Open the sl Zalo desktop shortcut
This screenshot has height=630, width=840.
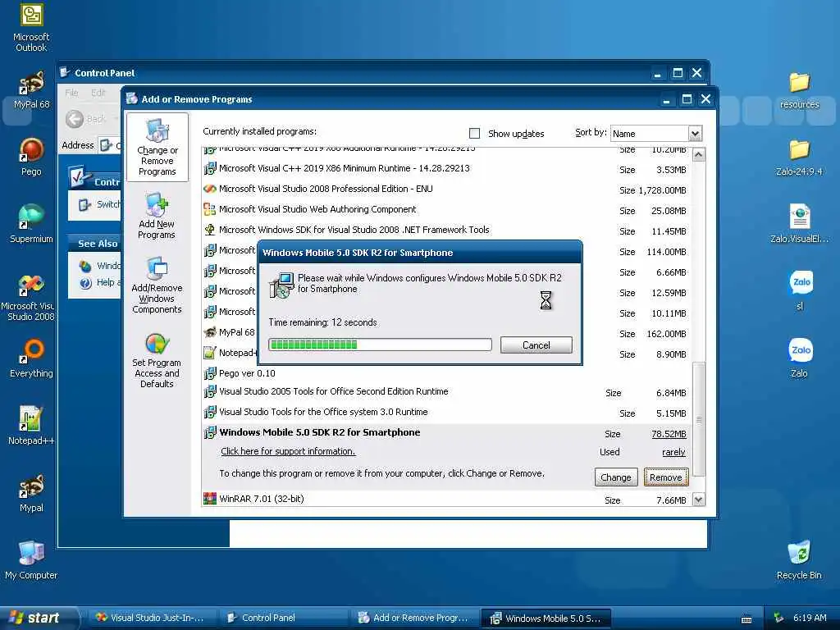point(801,290)
